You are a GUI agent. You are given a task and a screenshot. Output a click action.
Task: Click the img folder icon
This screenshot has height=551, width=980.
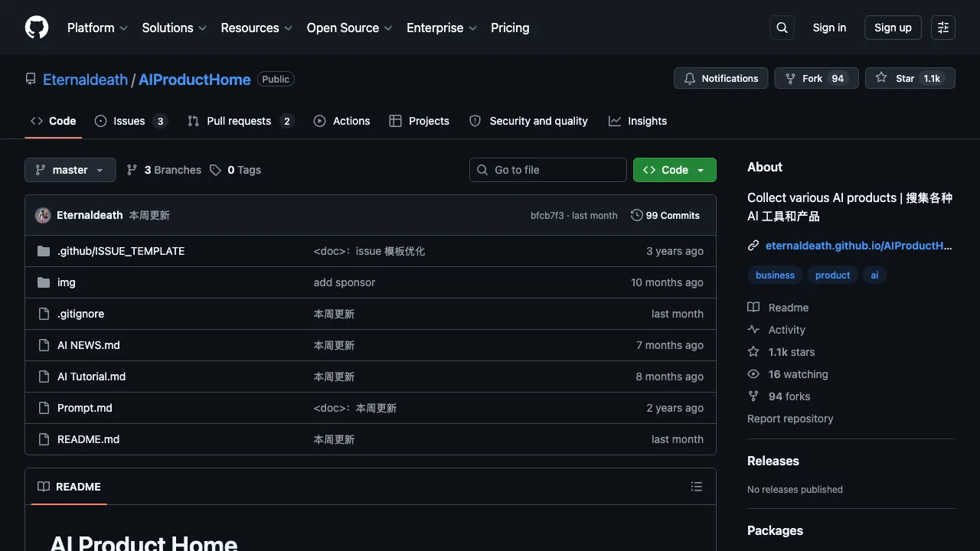(44, 282)
